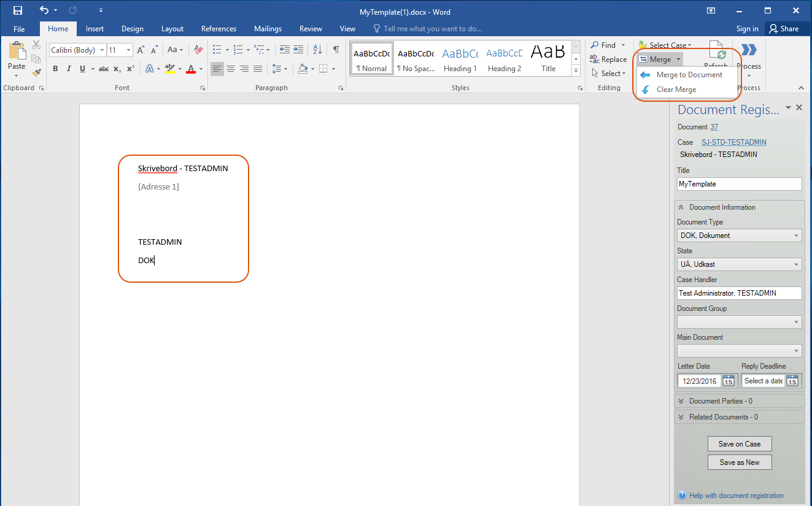Click the Font Color red swatch
Viewport: 812px width, 506px height.
(x=191, y=69)
